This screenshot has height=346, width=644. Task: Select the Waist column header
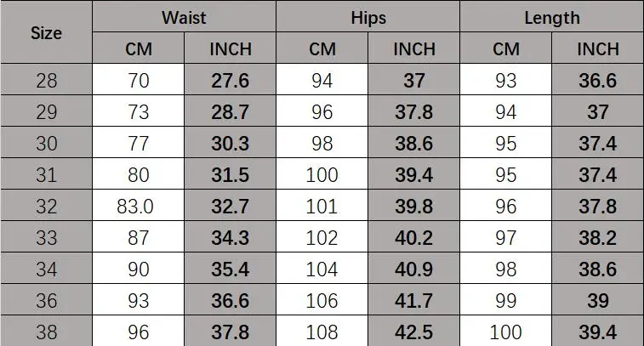tap(185, 16)
